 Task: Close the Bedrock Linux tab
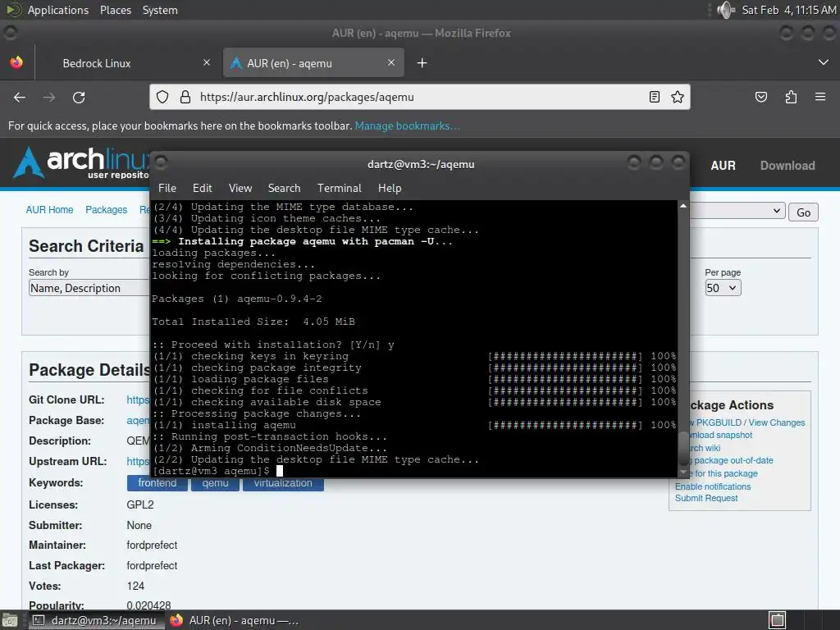[207, 62]
